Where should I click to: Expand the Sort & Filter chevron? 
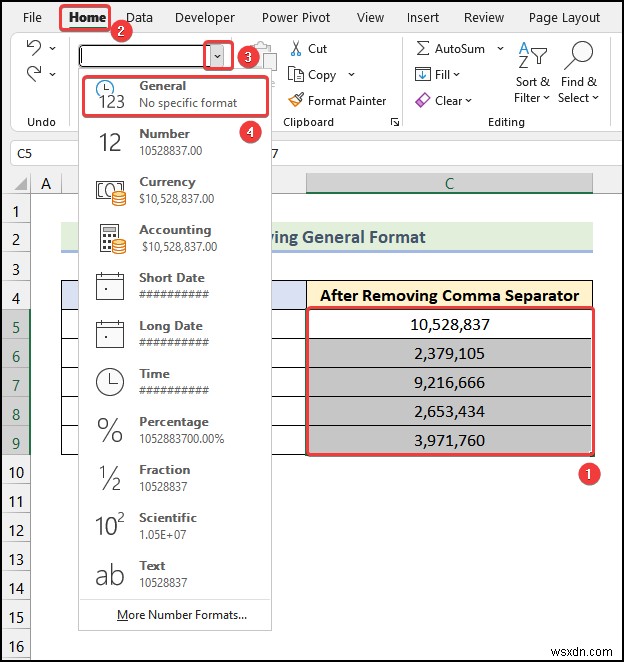pyautogui.click(x=546, y=98)
